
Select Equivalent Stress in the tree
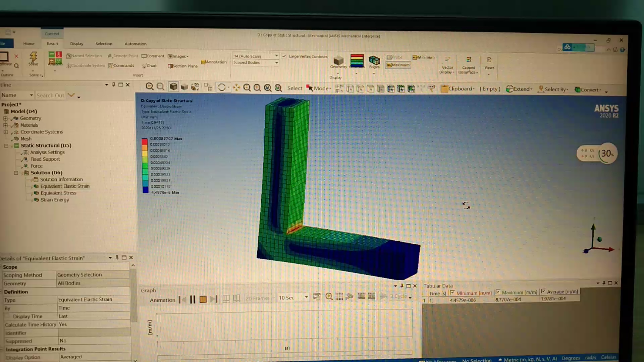pos(58,193)
